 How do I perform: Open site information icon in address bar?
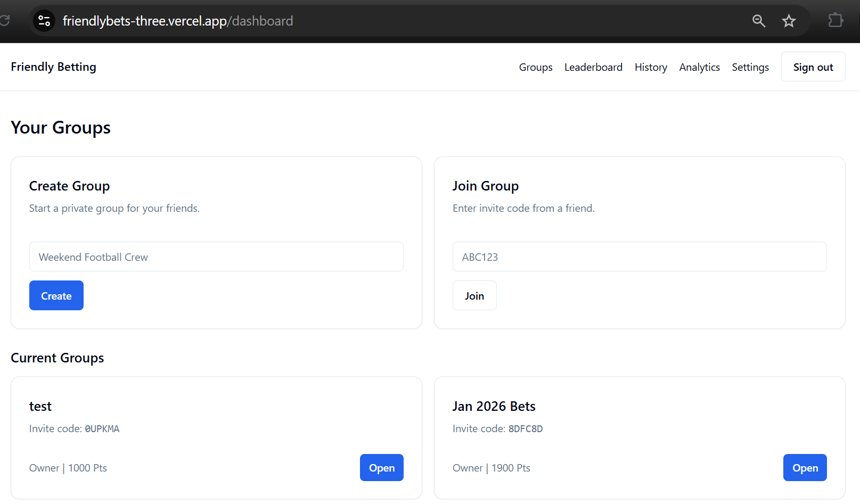coord(44,21)
